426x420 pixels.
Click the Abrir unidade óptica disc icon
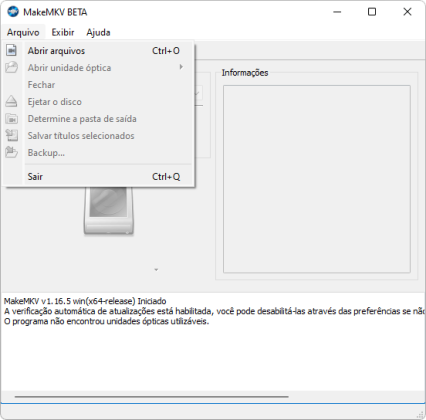pyautogui.click(x=12, y=67)
